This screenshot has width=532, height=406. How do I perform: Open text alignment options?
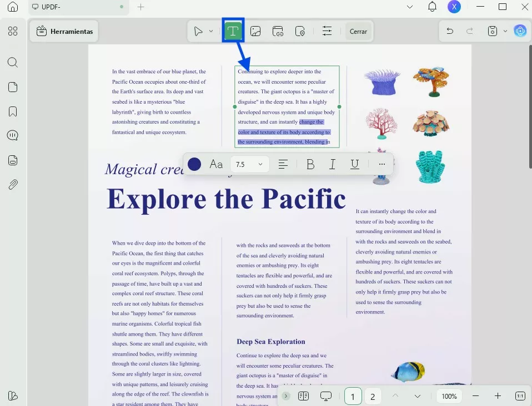283,164
